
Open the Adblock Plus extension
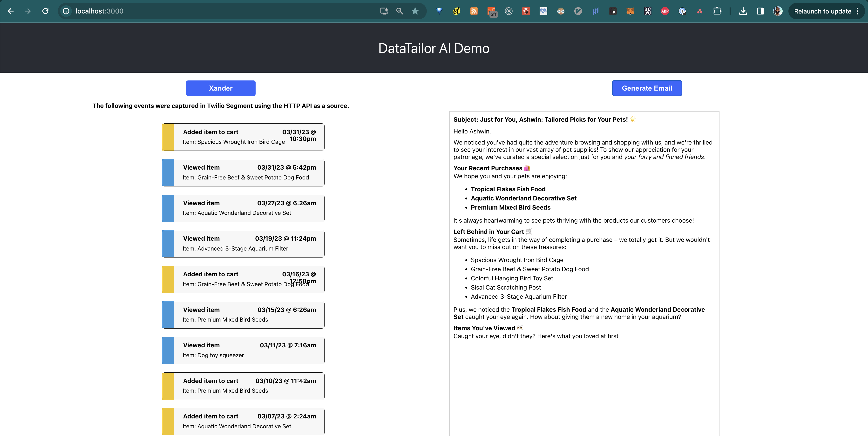665,11
